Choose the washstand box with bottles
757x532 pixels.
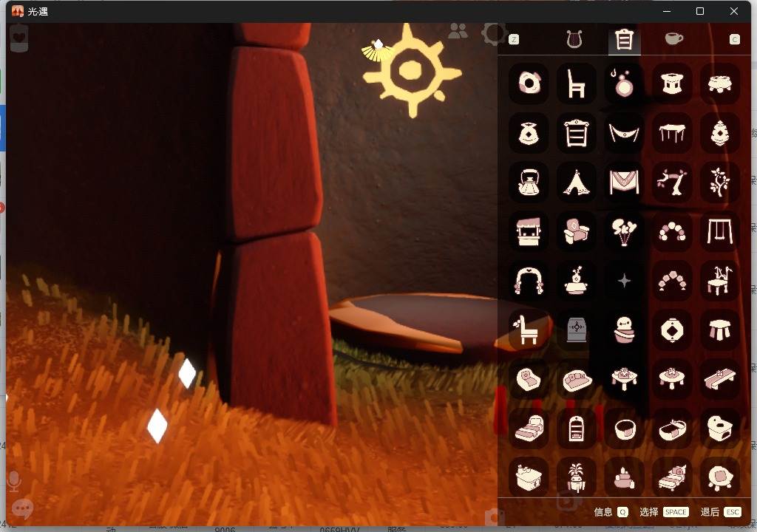[529, 477]
